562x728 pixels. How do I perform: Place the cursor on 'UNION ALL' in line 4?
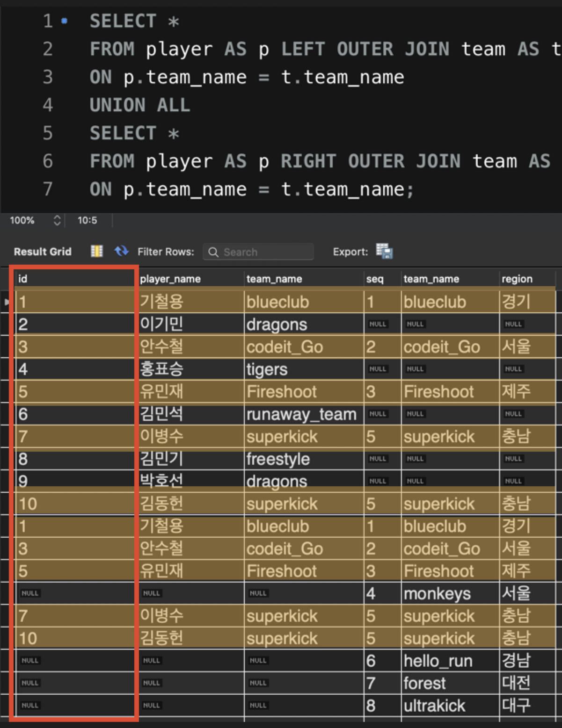[140, 105]
